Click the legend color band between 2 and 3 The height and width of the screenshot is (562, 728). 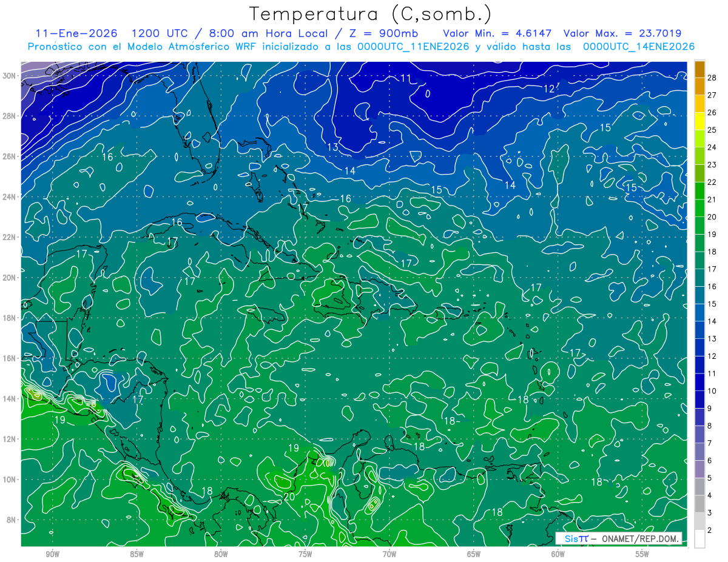coord(699,521)
